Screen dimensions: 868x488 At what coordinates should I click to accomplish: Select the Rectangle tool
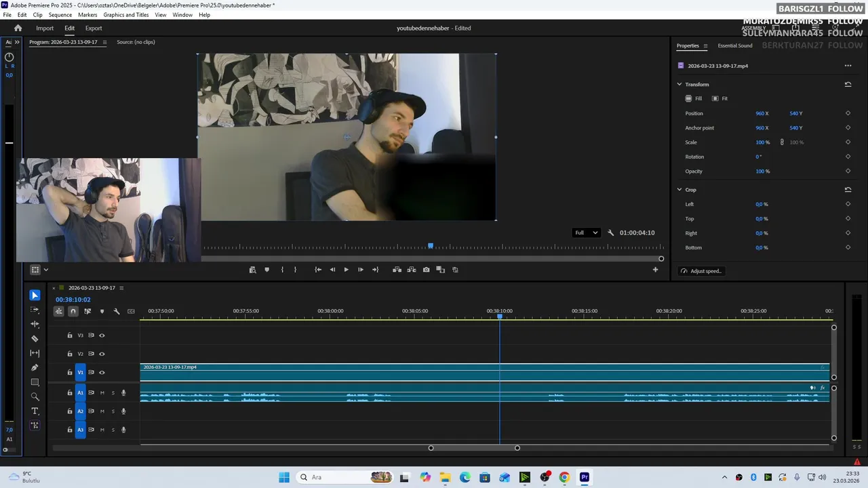point(35,382)
